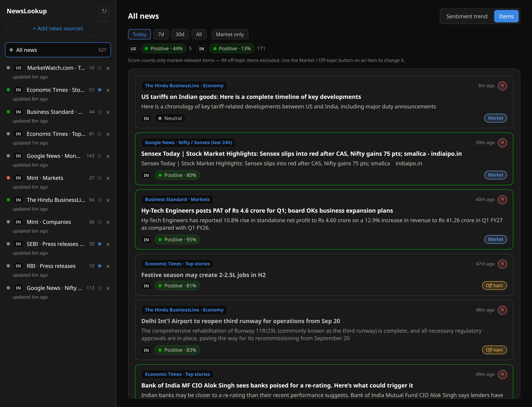Viewport: 532px width, 407px height.
Task: Remove the MarketWatch.com source
Action: (x=108, y=68)
